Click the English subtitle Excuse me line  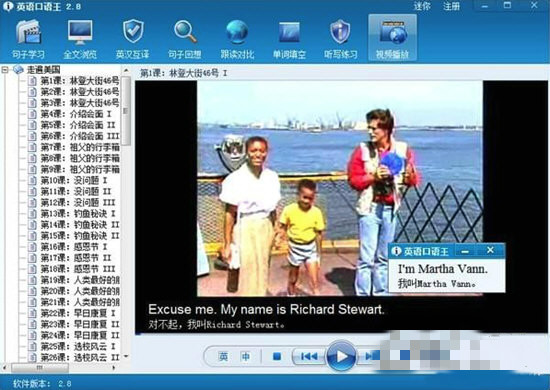click(x=266, y=309)
